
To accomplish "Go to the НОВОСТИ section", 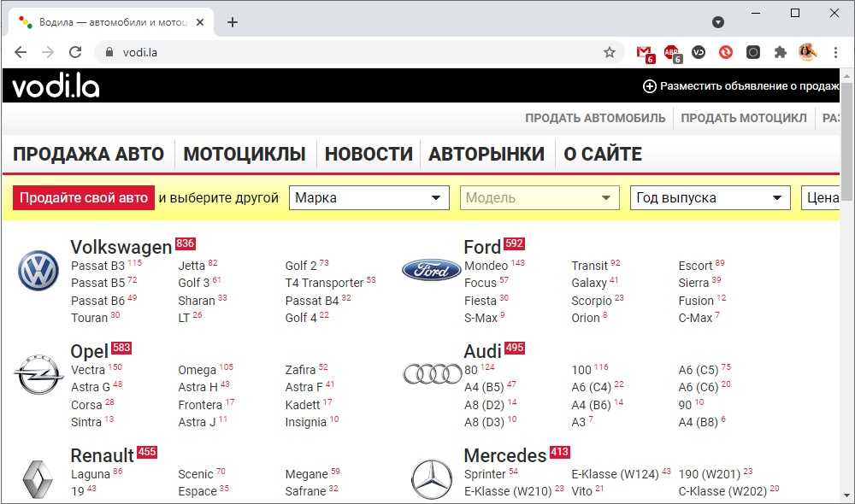I will coord(369,155).
